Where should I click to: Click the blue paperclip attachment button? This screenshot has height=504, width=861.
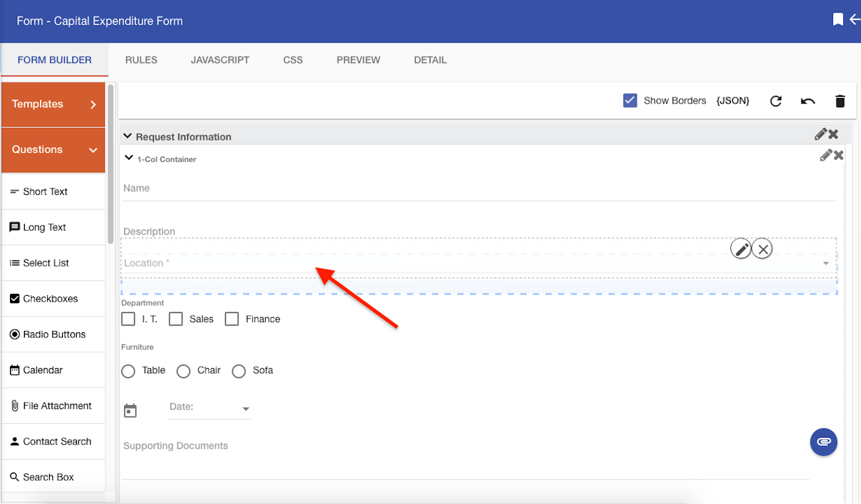[x=823, y=442]
